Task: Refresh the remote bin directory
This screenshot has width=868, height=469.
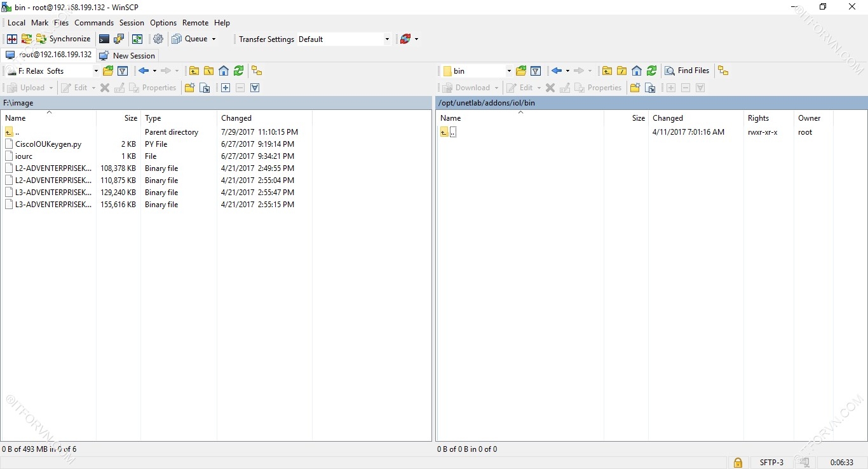Action: click(x=651, y=71)
